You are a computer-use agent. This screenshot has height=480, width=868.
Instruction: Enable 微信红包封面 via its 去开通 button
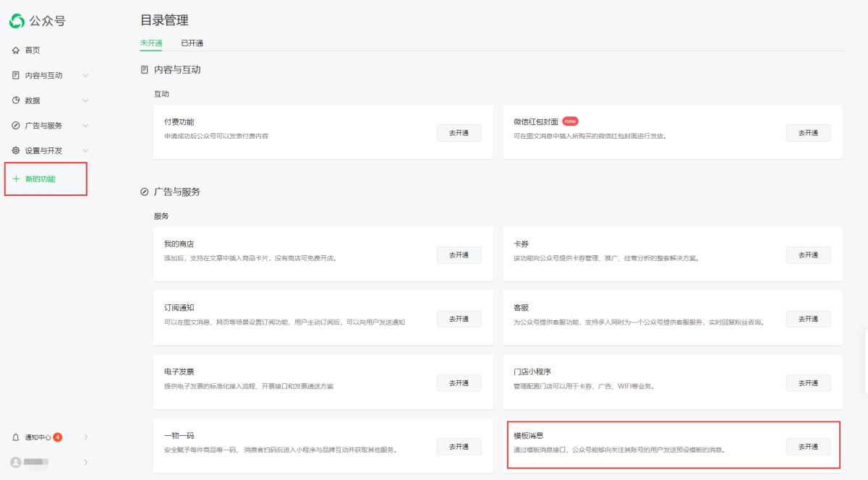pyautogui.click(x=808, y=133)
